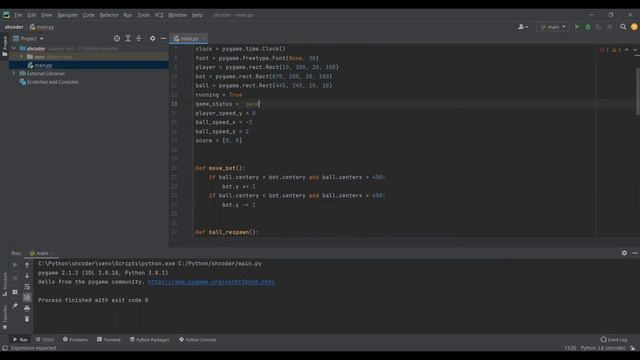Click Up the Stack Trace arrow
640x360 pixels.
tap(27, 265)
